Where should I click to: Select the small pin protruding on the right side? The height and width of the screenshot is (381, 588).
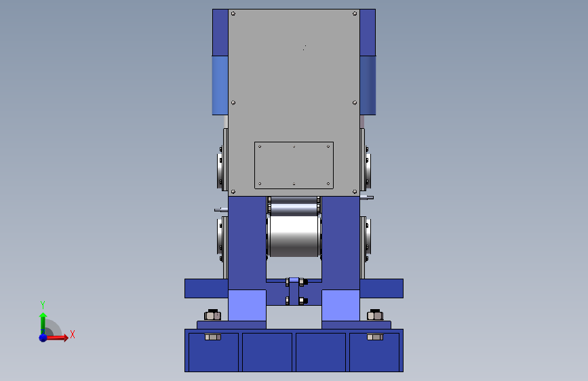pos(367,197)
